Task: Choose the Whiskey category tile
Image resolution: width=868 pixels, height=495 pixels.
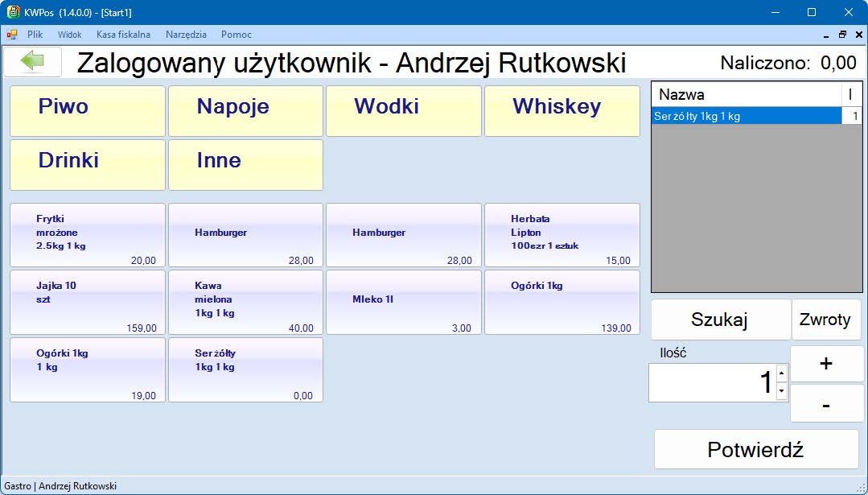Action: coord(562,111)
